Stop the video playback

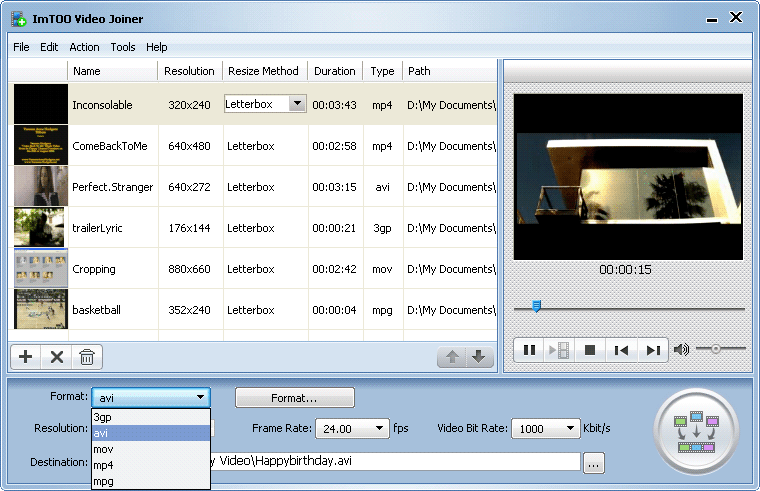[x=590, y=350]
